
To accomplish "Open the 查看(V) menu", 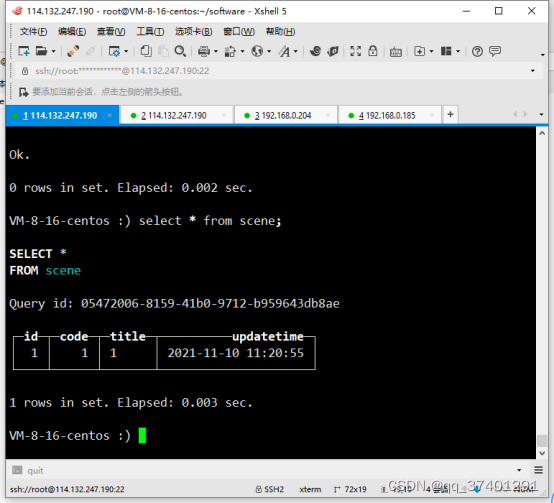I will click(111, 31).
